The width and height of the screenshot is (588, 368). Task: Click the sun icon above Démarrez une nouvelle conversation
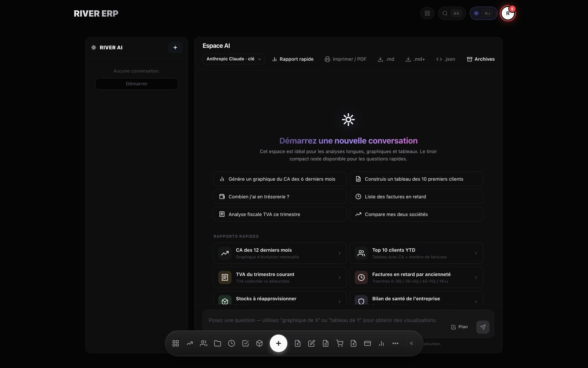[x=348, y=120]
